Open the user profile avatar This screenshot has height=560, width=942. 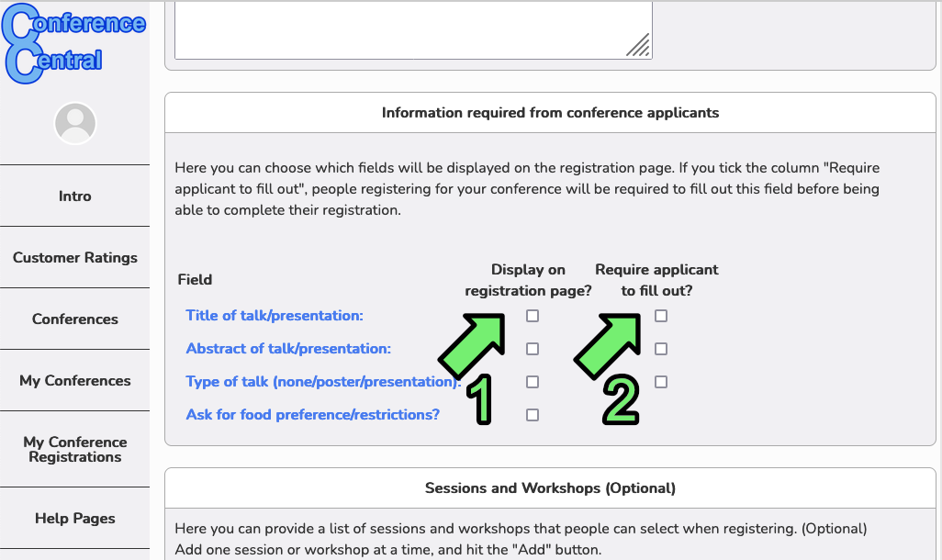(75, 123)
